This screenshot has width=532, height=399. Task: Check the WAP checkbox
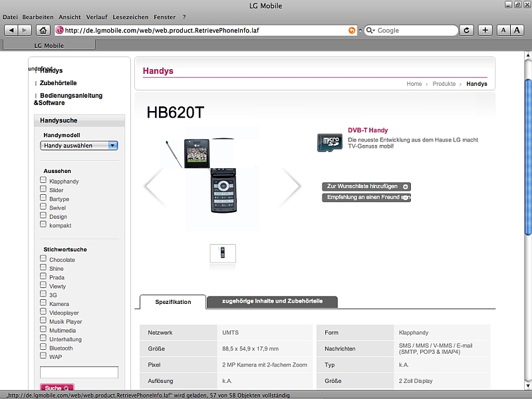[x=43, y=355]
